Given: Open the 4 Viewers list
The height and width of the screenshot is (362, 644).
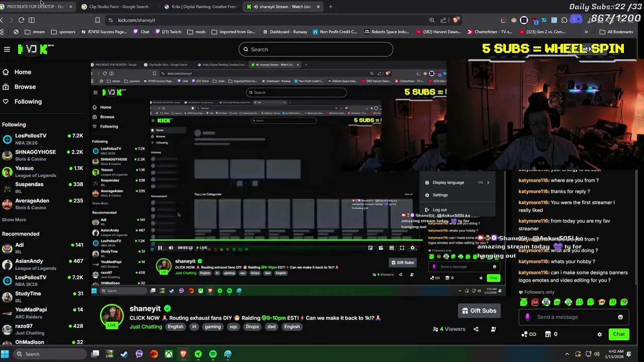Looking at the screenshot, I should [x=449, y=329].
